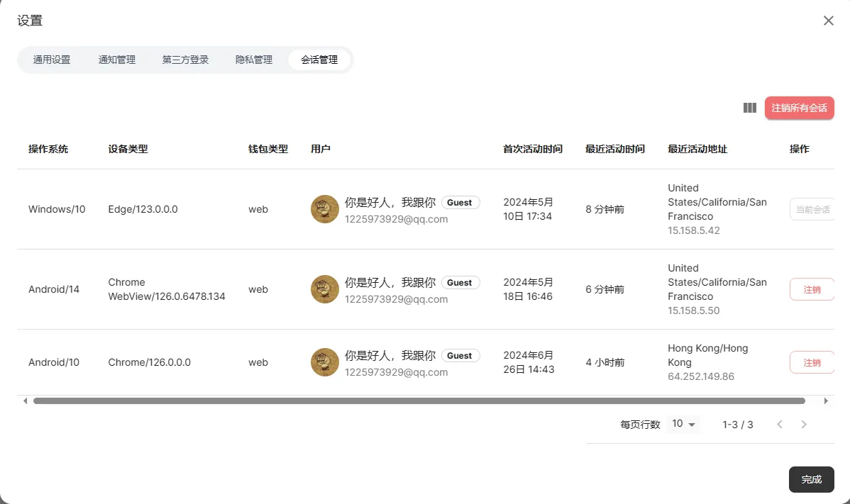Click 操作系统 column header
Image resolution: width=850 pixels, height=504 pixels.
tap(48, 149)
